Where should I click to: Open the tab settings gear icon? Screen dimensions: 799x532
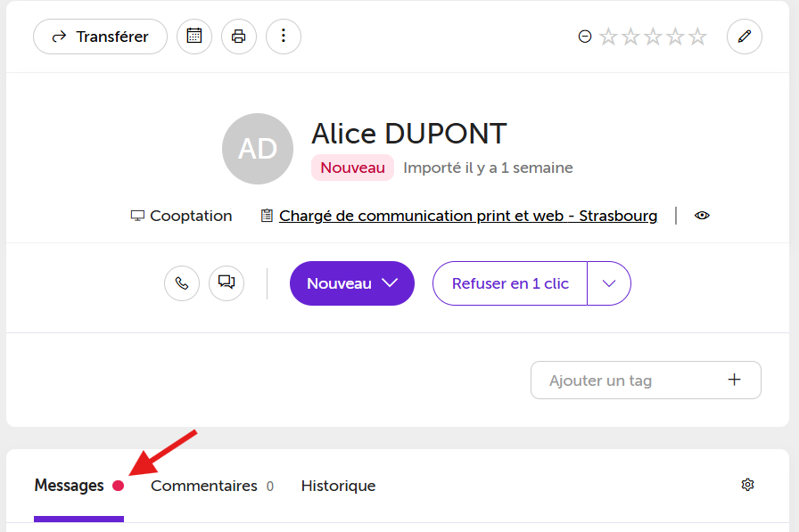click(x=747, y=485)
